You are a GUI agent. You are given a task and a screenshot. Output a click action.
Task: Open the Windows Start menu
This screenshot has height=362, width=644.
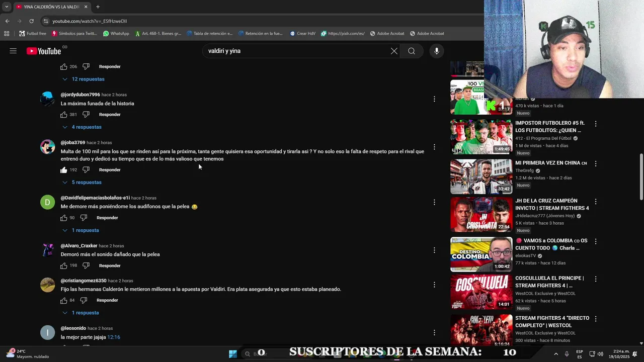[233, 353]
